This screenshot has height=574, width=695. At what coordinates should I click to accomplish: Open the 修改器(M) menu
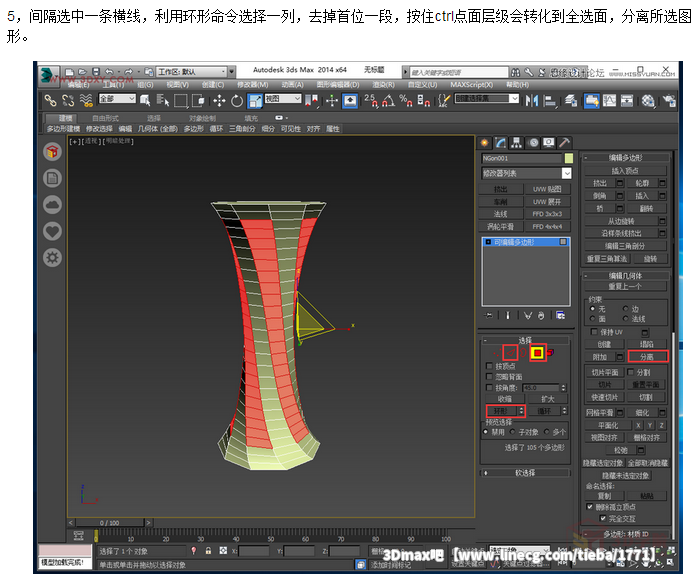253,85
